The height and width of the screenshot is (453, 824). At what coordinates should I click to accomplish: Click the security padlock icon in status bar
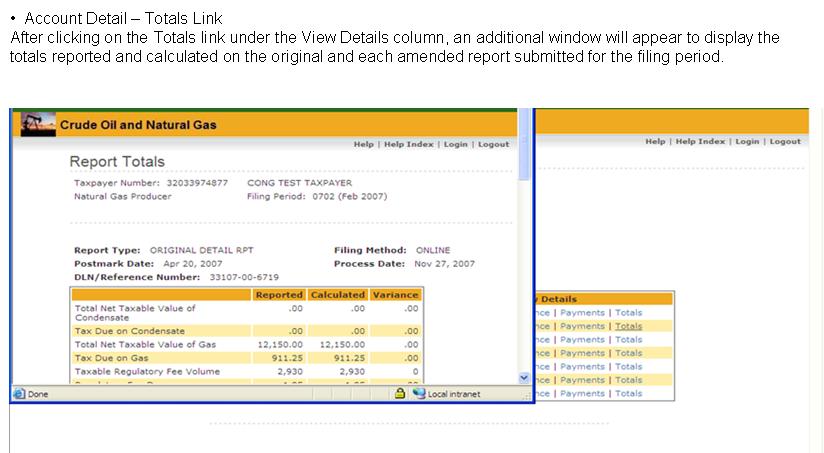click(x=400, y=394)
